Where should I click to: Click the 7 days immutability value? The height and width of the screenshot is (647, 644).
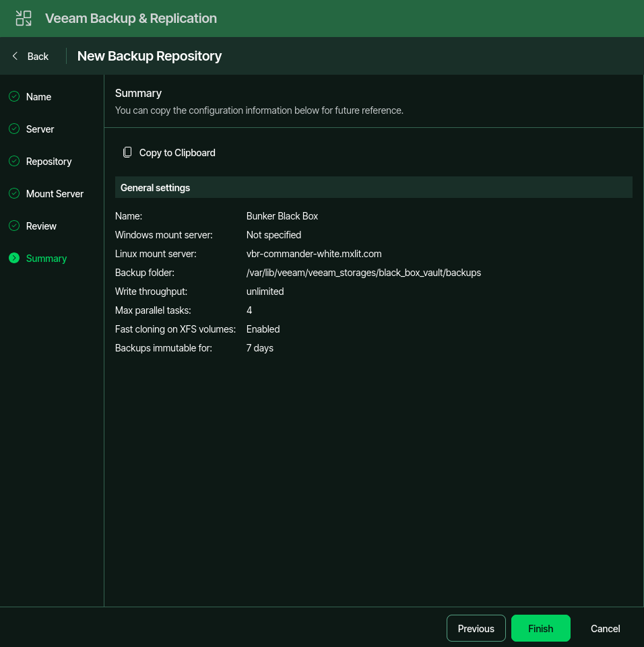tap(259, 348)
